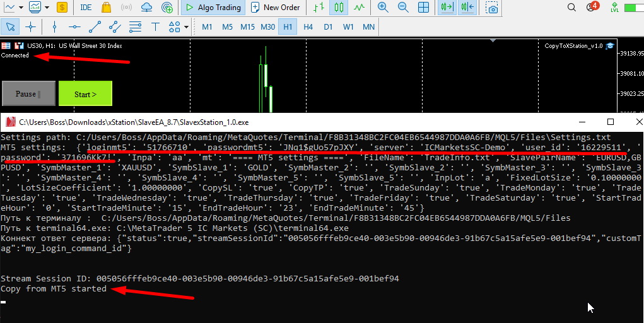
Task: Click the SlavexStation_1.0.exe title bar path
Action: (134, 122)
